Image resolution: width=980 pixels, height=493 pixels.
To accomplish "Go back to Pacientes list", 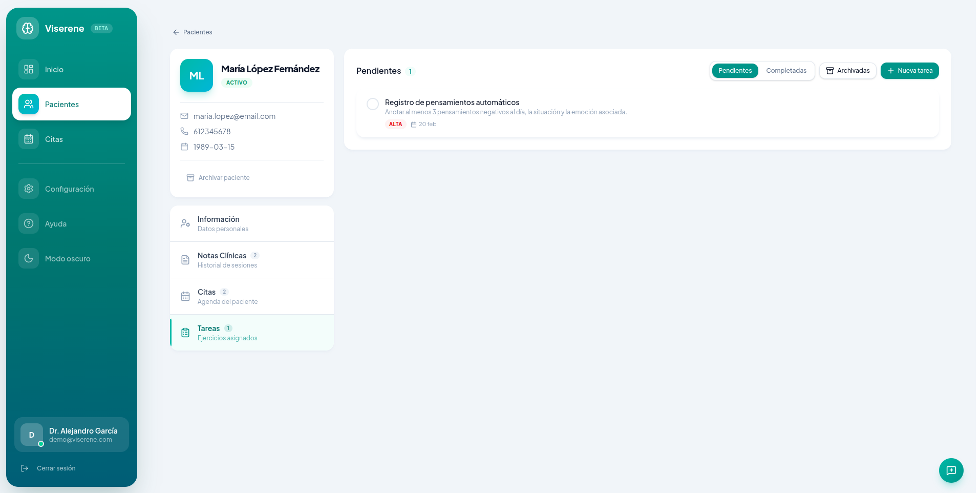I will point(193,32).
